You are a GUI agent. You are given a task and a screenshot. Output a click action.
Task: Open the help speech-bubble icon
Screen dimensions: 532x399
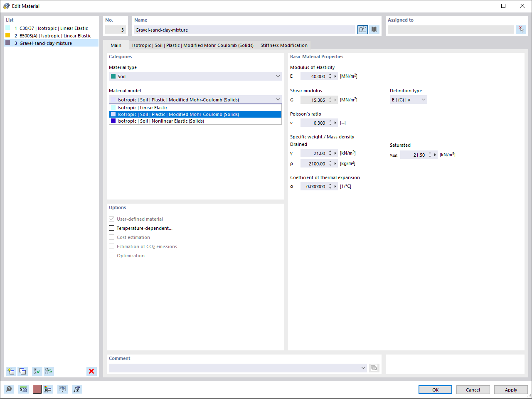click(9, 389)
